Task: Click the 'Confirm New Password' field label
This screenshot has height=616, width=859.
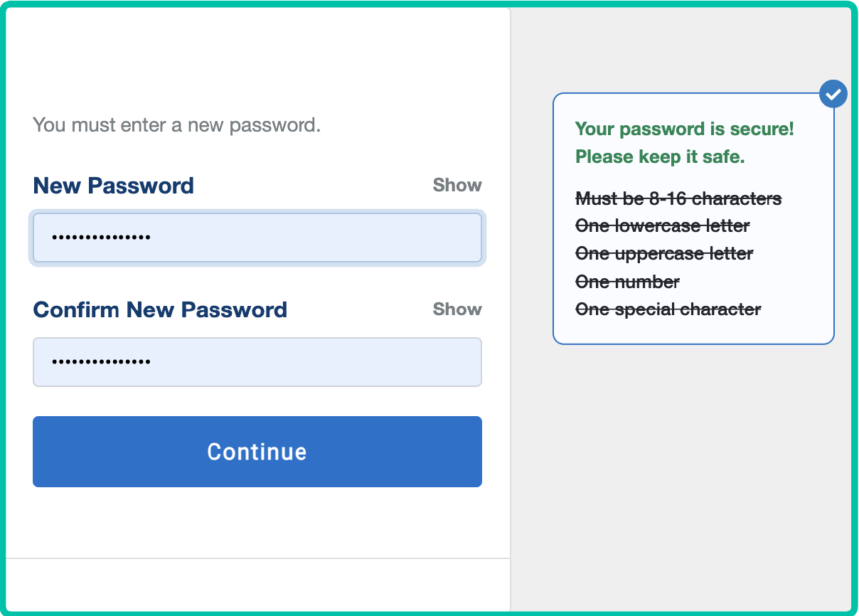Action: (x=160, y=310)
